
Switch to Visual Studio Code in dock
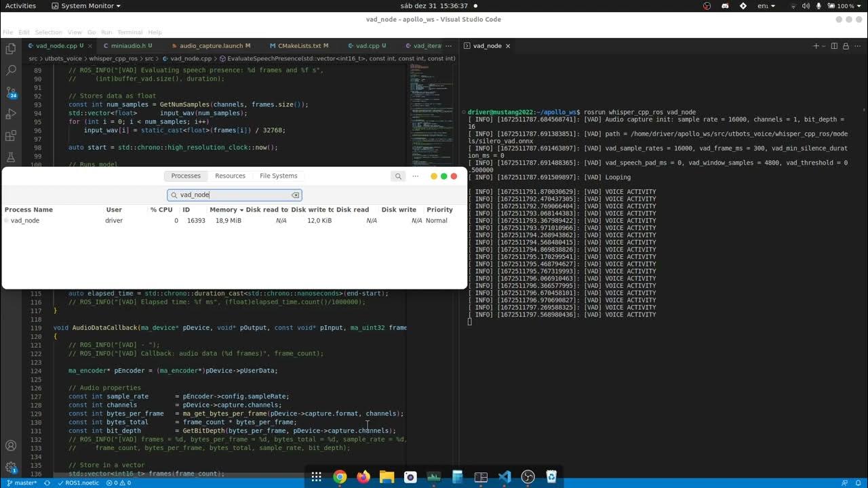tap(505, 477)
